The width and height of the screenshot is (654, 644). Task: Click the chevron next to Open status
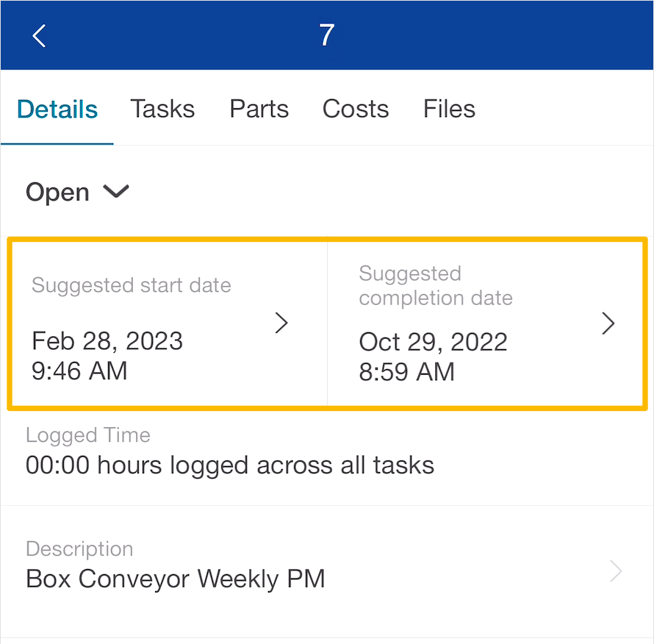(116, 192)
